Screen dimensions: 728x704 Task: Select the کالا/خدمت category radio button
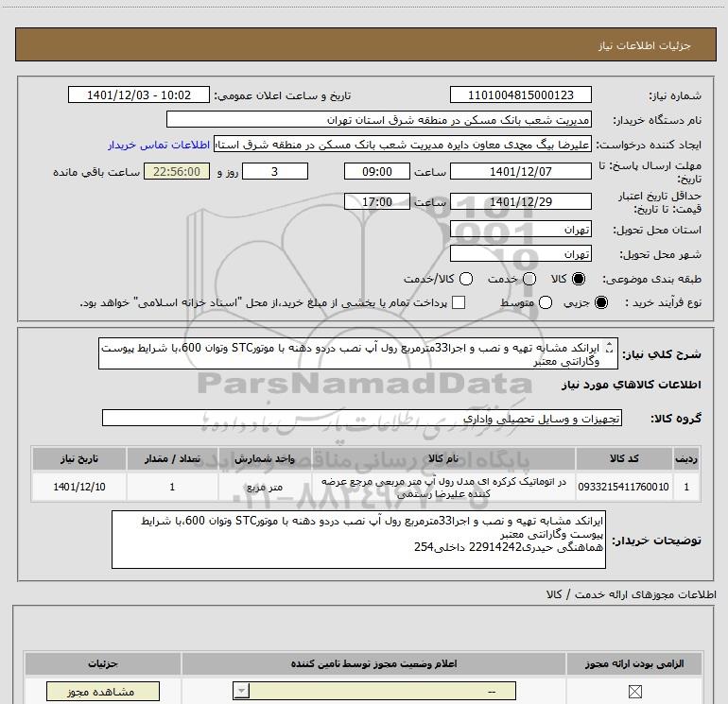click(x=466, y=279)
